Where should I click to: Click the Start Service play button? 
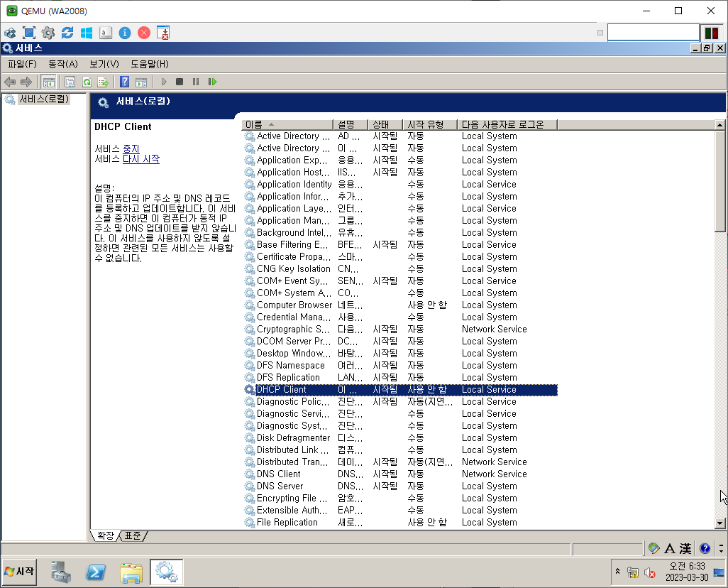163,82
